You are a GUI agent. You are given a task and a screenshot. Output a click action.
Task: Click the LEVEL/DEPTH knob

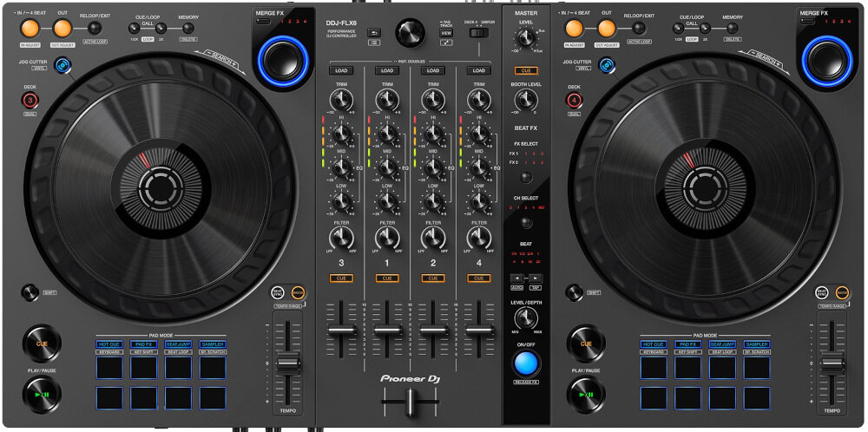pyautogui.click(x=526, y=319)
